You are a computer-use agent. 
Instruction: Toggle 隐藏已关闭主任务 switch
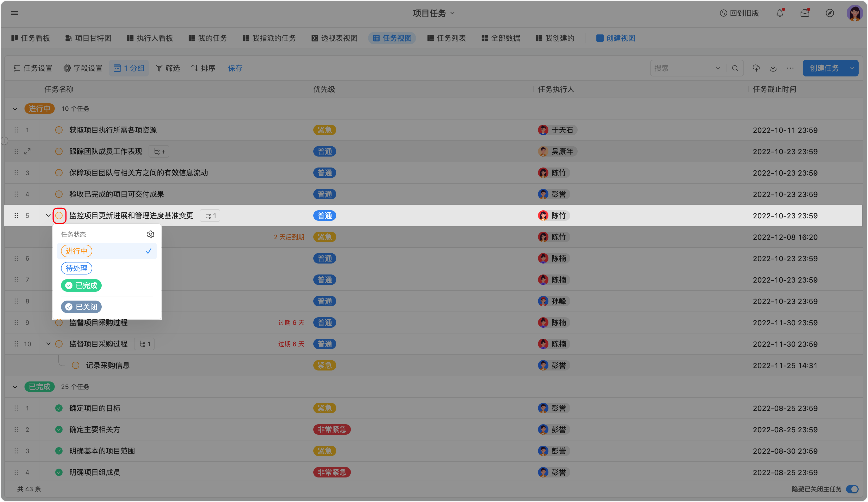[852, 489]
